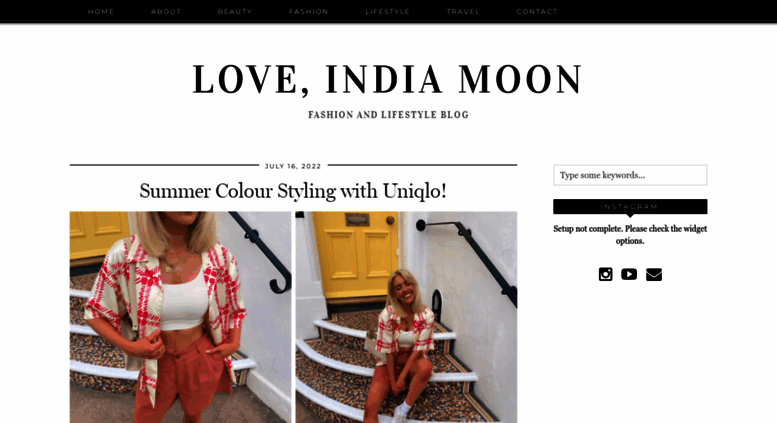Click the Fashion and Lifestyle Blog tagline
Viewport: 777px width, 423px height.
pos(388,115)
